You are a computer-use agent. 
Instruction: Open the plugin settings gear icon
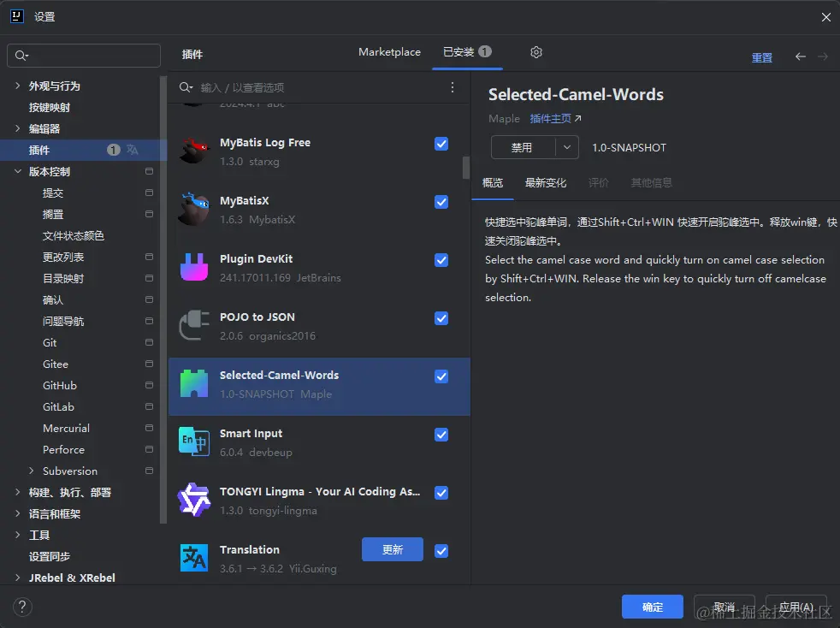click(536, 52)
